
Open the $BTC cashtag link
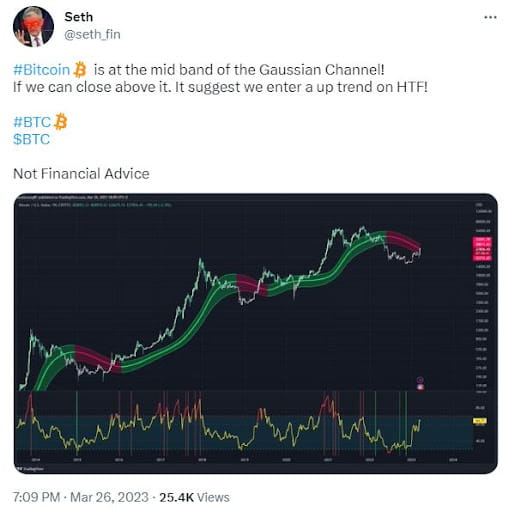tap(31, 139)
